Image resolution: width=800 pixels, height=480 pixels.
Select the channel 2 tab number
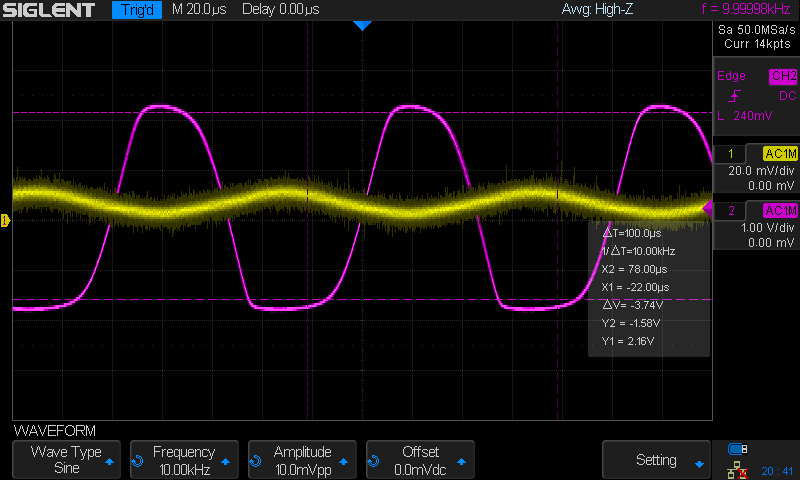731,211
